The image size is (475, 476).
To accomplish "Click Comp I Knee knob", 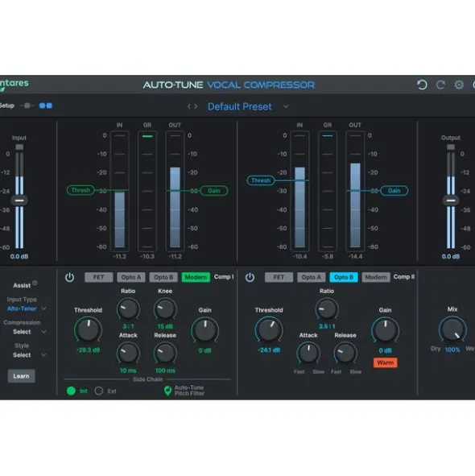I will coord(165,309).
